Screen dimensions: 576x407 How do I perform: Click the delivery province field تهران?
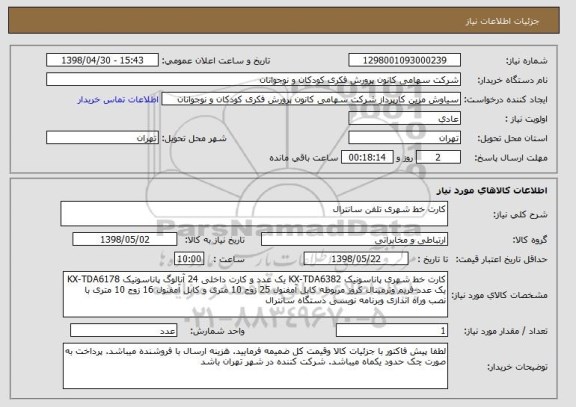[404, 138]
